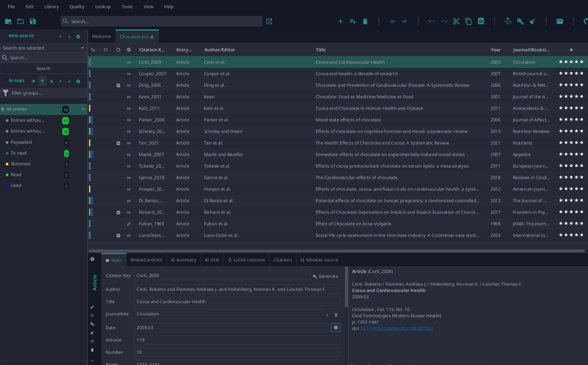Move Web search panel down

[69, 37]
